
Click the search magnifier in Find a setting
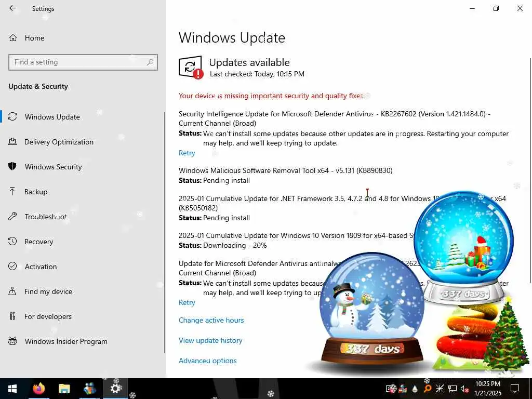click(150, 62)
